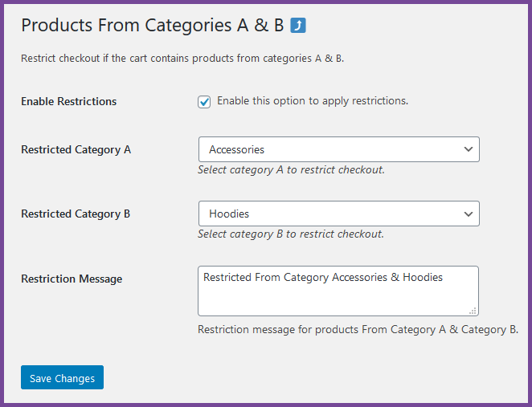Click the 'Restrict checkout if the cart contains' description
Screen dimensions: 532x407
(x=182, y=59)
